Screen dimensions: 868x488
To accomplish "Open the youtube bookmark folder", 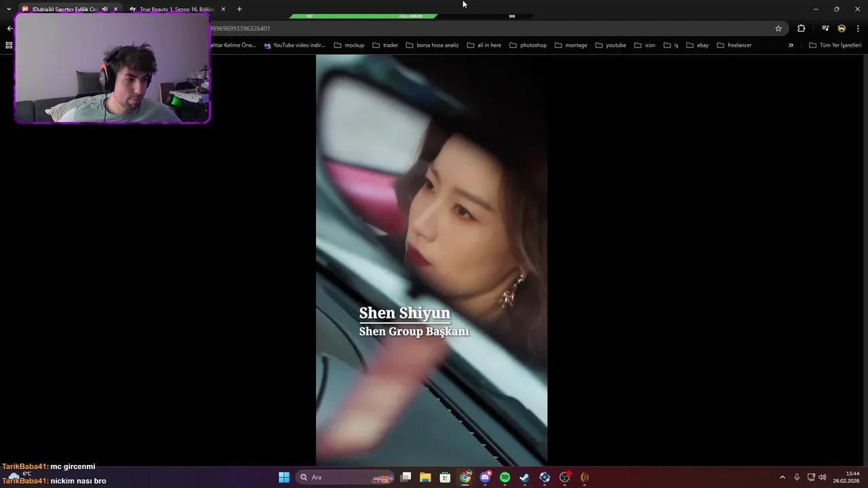I will [x=611, y=45].
